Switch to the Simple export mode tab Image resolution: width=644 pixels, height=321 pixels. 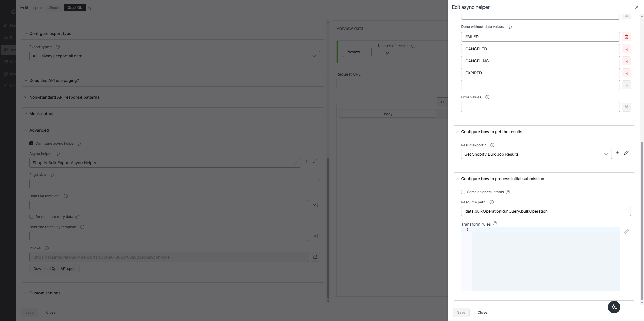pos(54,8)
